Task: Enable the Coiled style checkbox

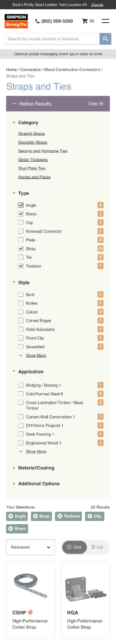Action: pyautogui.click(x=21, y=312)
